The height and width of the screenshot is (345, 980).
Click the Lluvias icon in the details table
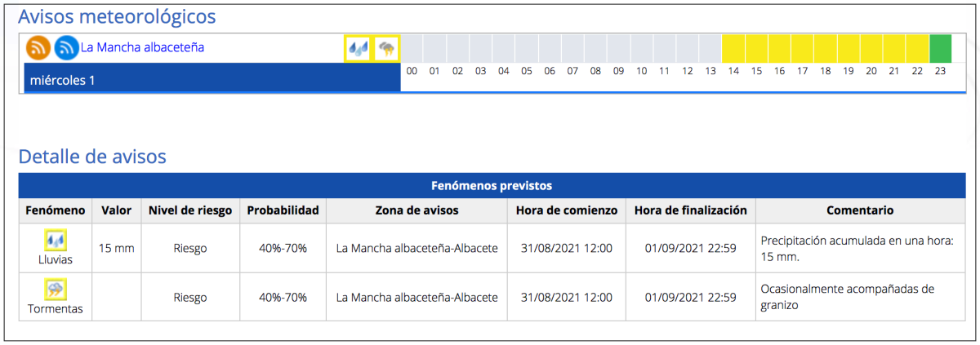(56, 240)
